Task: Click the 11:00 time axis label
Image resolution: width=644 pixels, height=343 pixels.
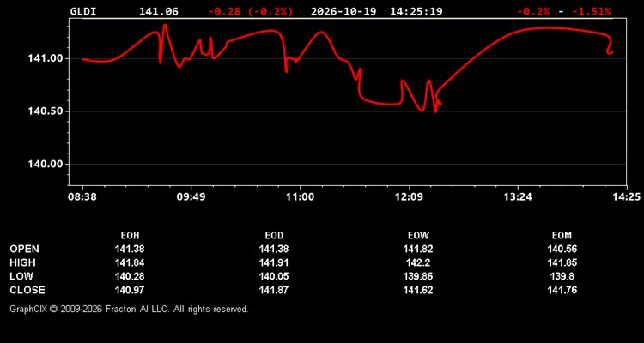Action: pos(300,197)
